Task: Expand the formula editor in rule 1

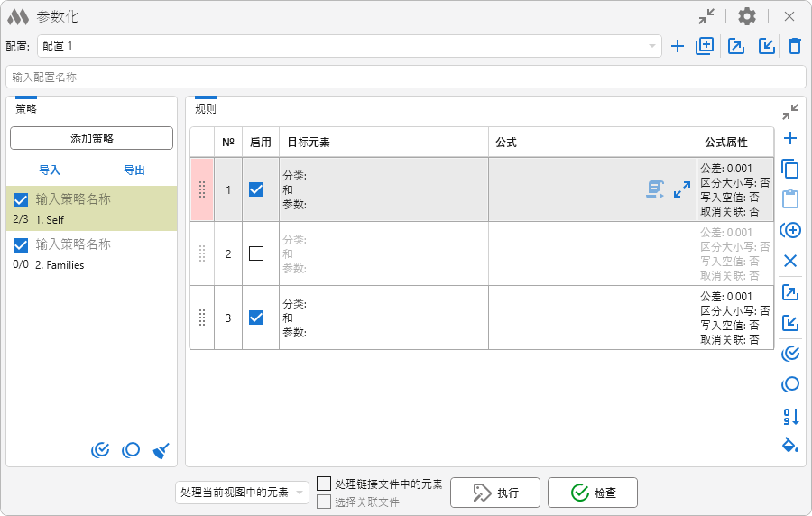Action: (x=682, y=189)
